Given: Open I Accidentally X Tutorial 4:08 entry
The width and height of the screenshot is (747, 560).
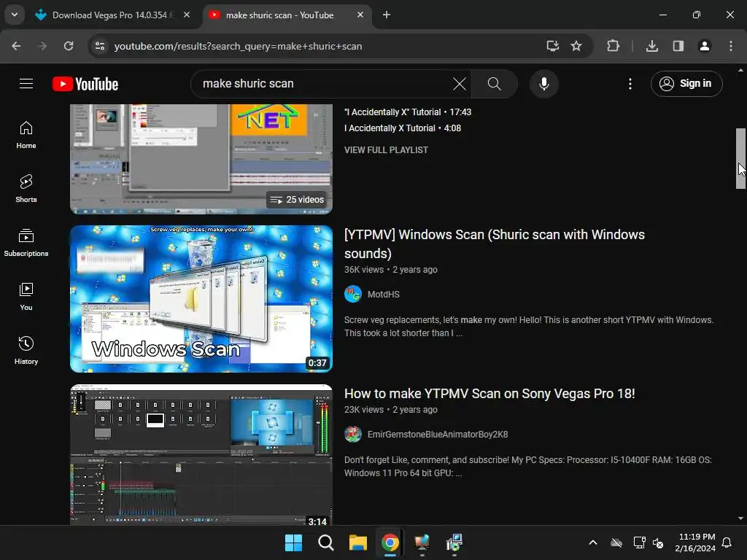Looking at the screenshot, I should (x=403, y=128).
